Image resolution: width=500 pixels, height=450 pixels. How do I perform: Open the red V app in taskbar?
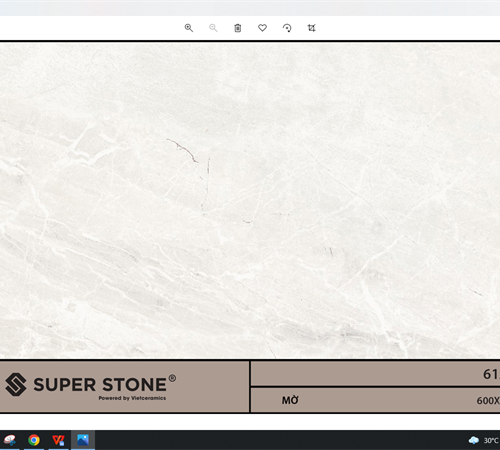pos(58,440)
